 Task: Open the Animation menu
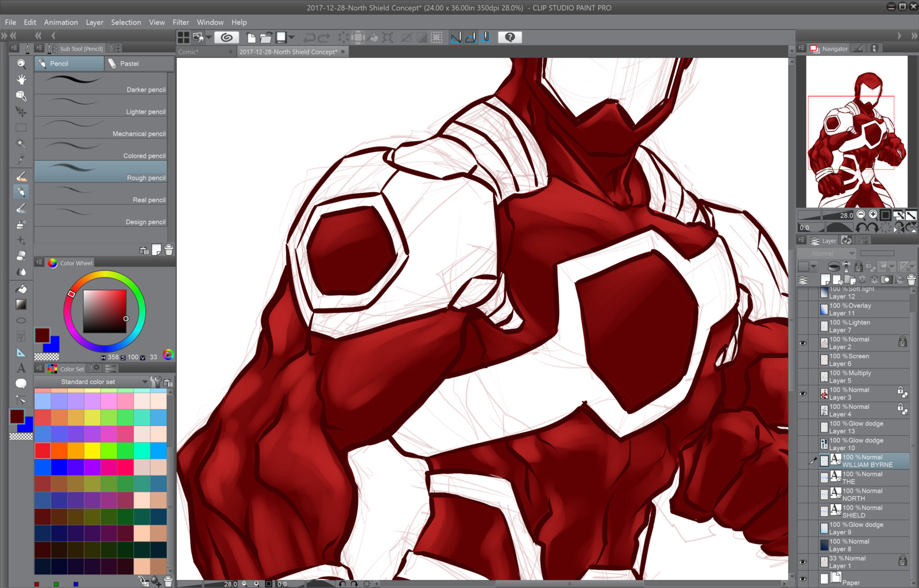[x=61, y=22]
